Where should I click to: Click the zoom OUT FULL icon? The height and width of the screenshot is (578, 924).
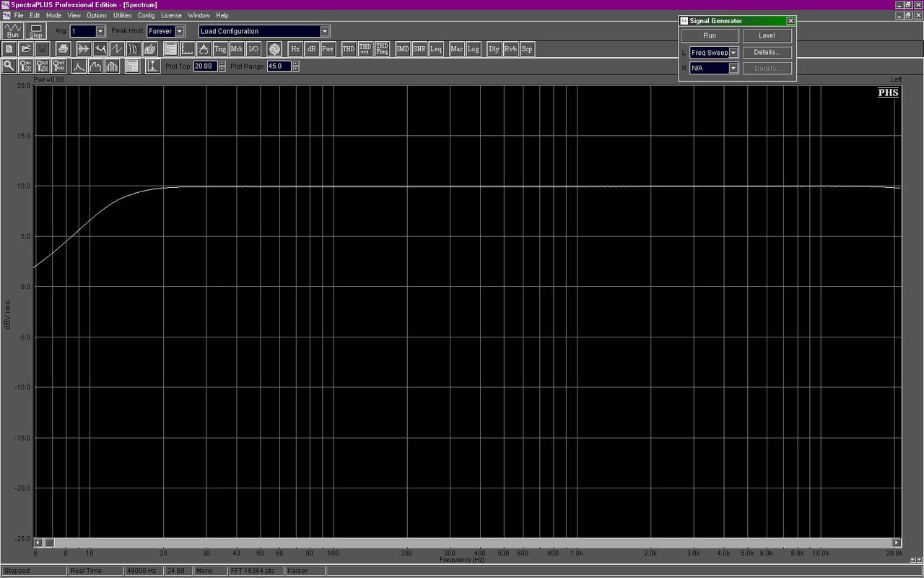[x=59, y=66]
